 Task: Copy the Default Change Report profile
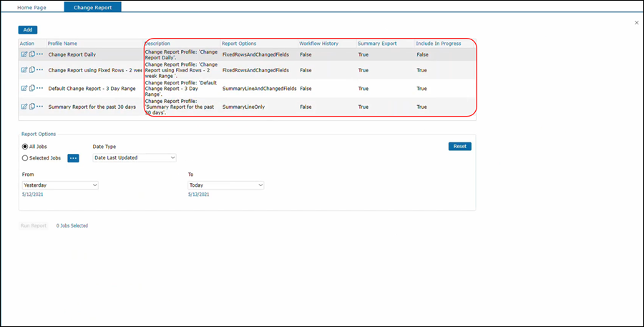click(31, 89)
